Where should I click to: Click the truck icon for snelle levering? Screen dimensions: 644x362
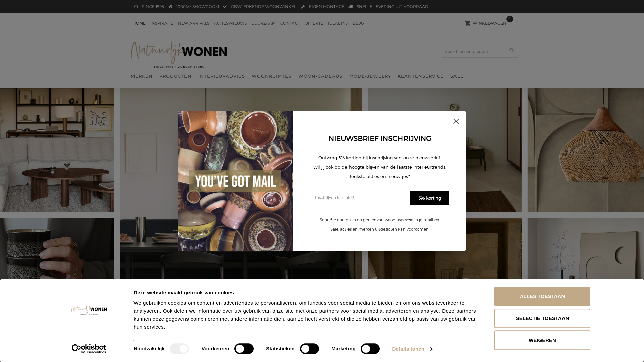point(351,7)
